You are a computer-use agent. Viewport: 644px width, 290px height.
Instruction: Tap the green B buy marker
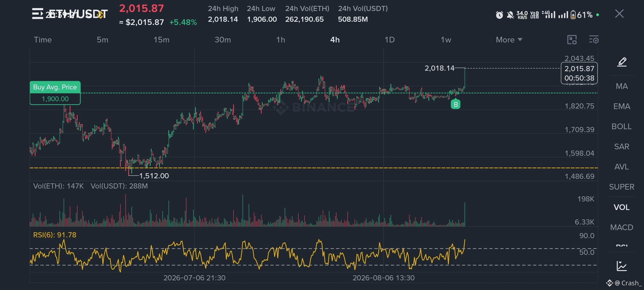coord(456,104)
